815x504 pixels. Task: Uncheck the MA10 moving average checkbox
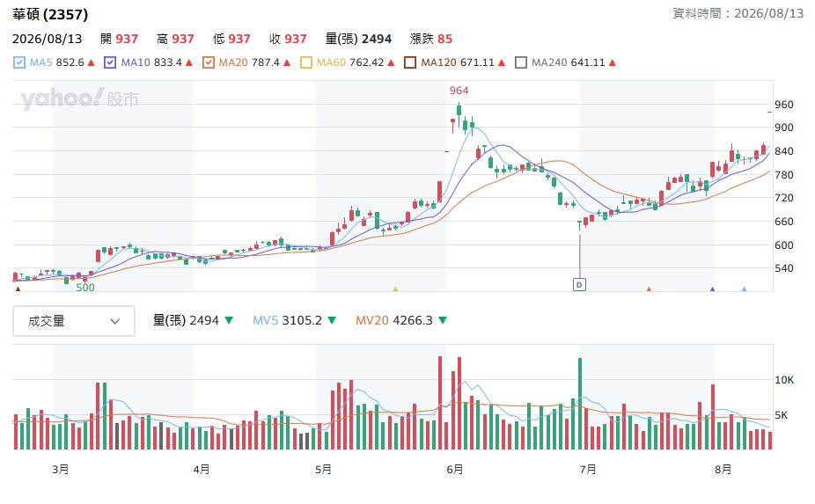pyautogui.click(x=110, y=62)
